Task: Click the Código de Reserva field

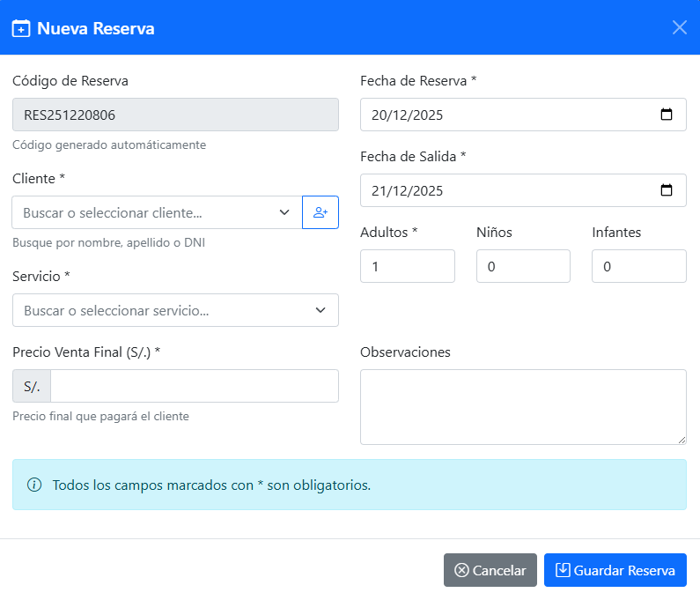Action: point(175,115)
